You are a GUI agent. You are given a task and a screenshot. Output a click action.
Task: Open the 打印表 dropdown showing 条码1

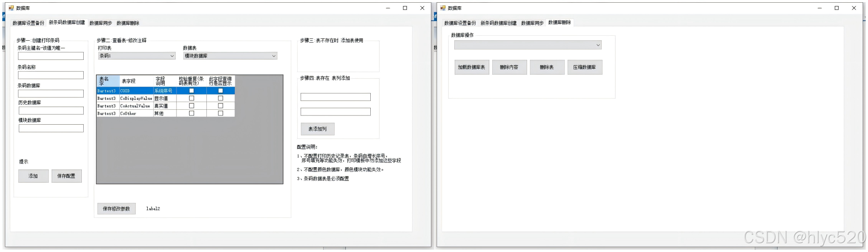coord(137,56)
